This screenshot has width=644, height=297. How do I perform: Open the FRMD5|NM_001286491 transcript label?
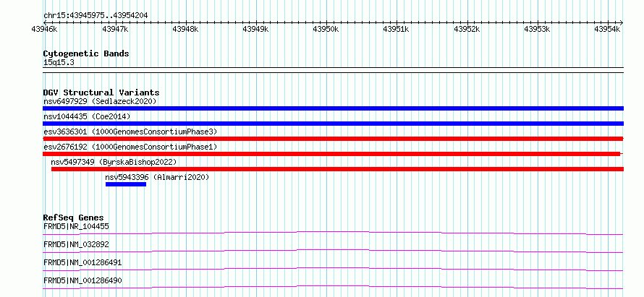[x=82, y=262]
